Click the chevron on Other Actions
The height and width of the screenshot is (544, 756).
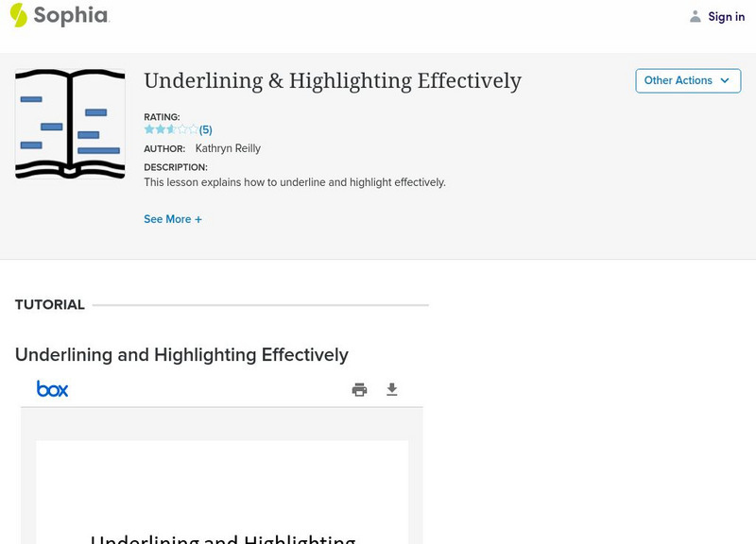pyautogui.click(x=725, y=80)
